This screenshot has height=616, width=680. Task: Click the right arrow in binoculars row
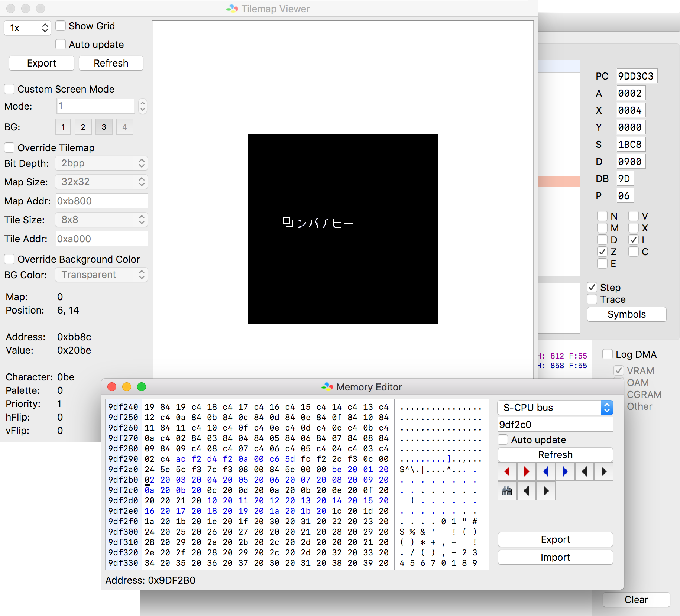(546, 491)
